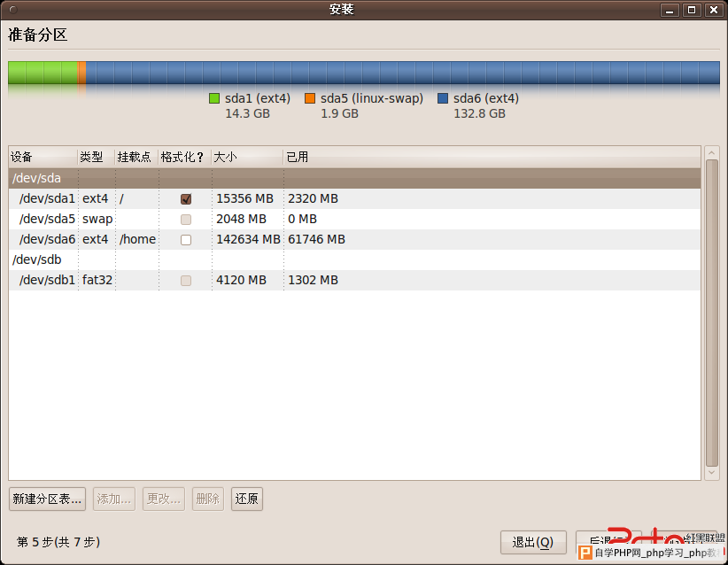
Task: Select the /dev/sda5 partition row
Action: pos(354,219)
